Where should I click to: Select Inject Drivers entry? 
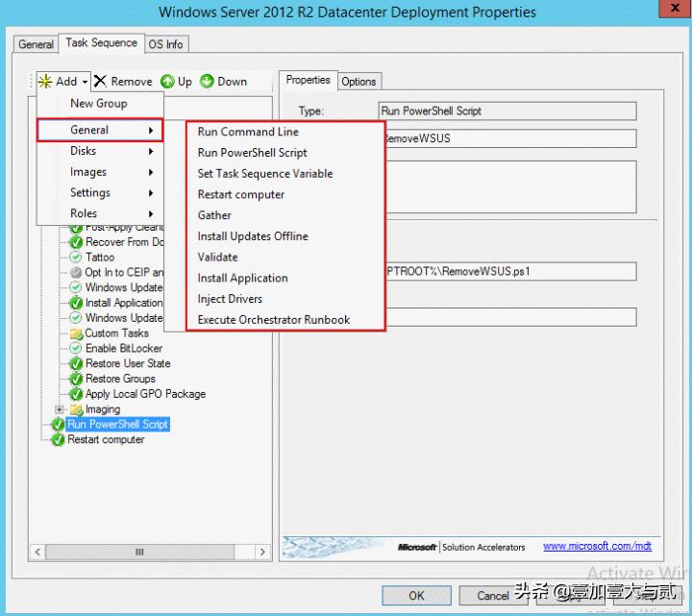coord(230,299)
